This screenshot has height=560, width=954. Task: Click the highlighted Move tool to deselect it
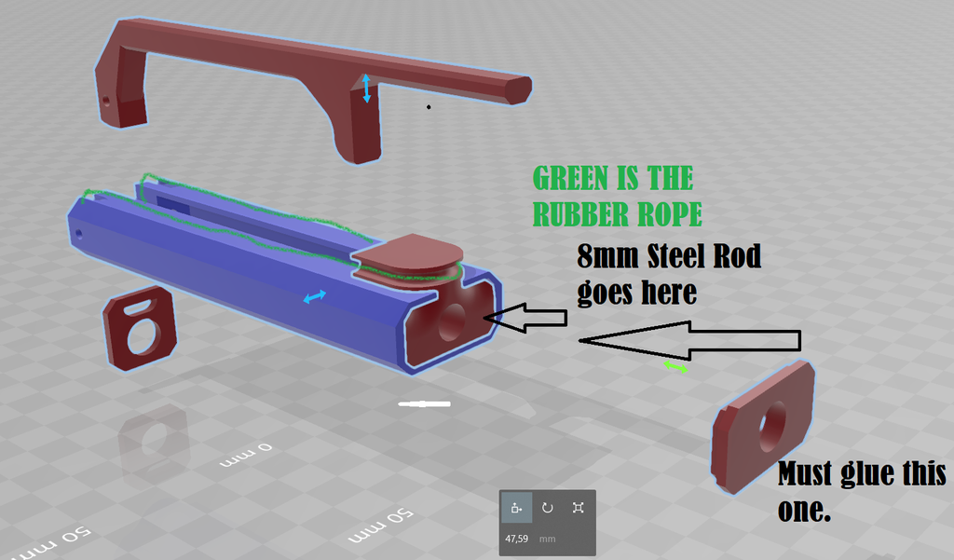pos(515,508)
